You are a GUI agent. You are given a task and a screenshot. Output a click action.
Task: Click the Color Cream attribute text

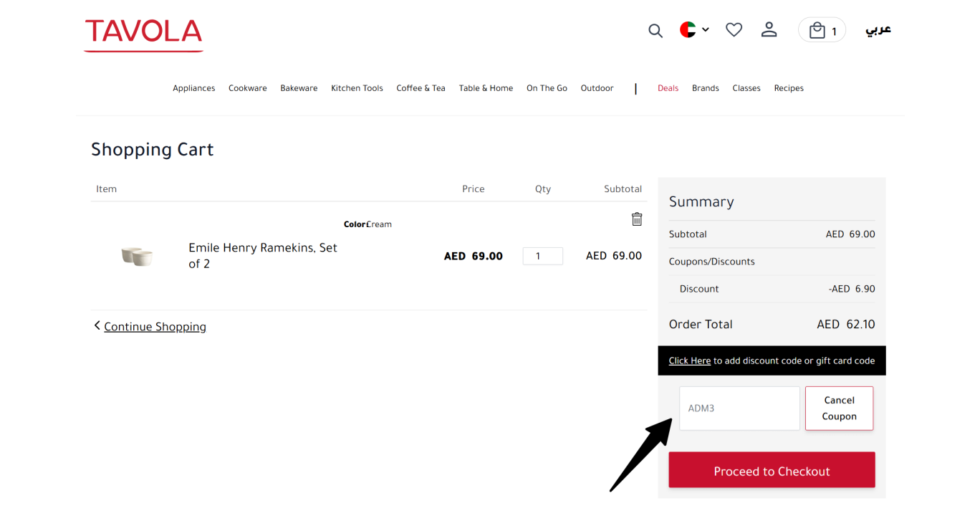tap(367, 224)
